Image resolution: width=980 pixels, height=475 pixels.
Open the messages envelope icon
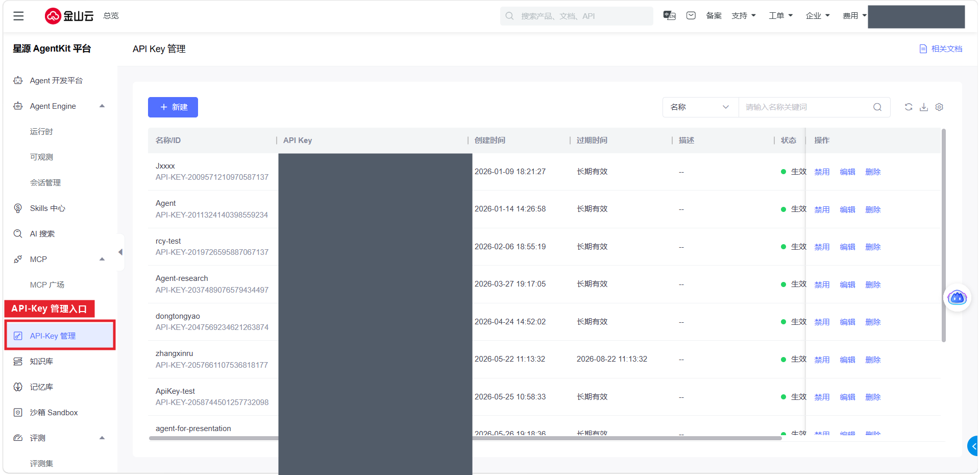(691, 16)
